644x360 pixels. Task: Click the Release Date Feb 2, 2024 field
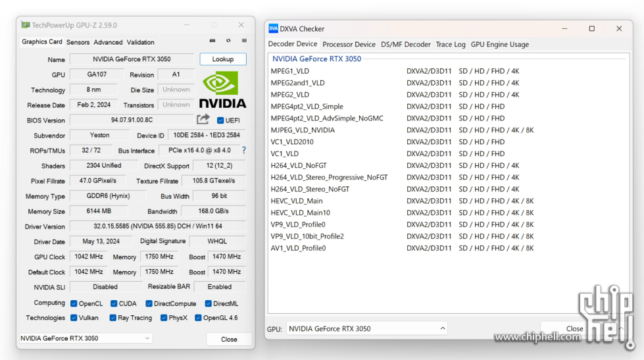93,105
